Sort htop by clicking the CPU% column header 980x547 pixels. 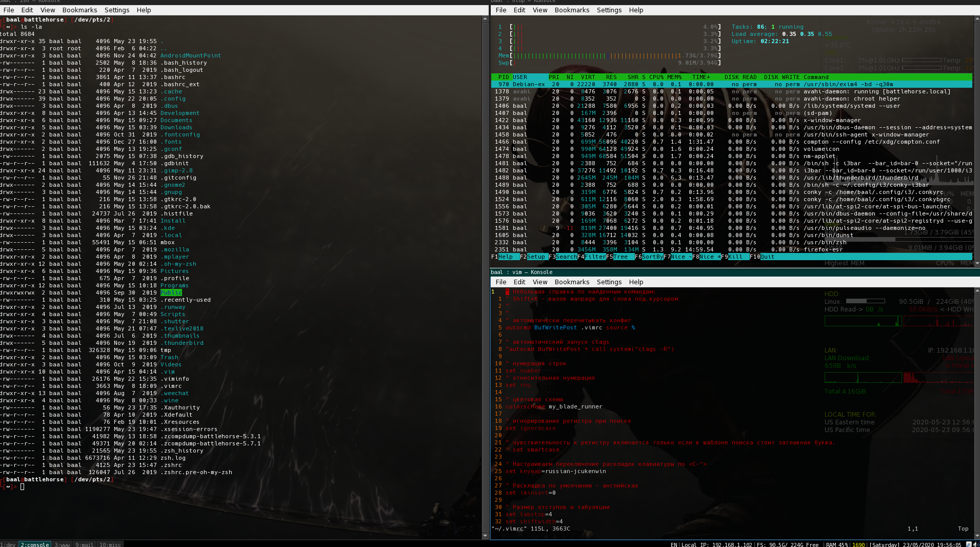tap(656, 77)
